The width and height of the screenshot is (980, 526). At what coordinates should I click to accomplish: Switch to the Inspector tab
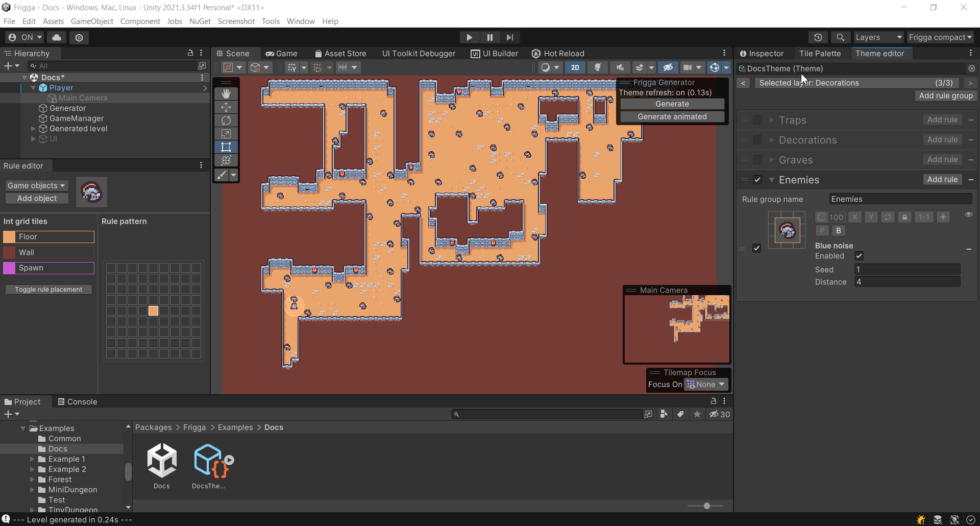click(762, 53)
